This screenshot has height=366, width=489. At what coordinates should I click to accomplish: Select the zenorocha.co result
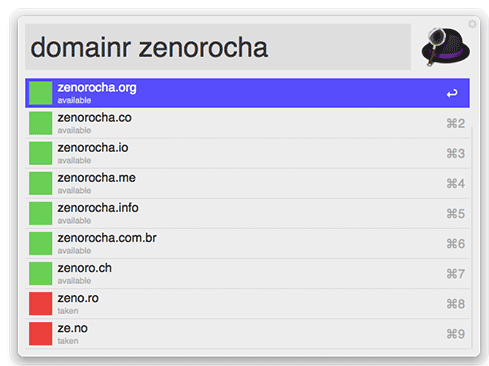(x=247, y=123)
